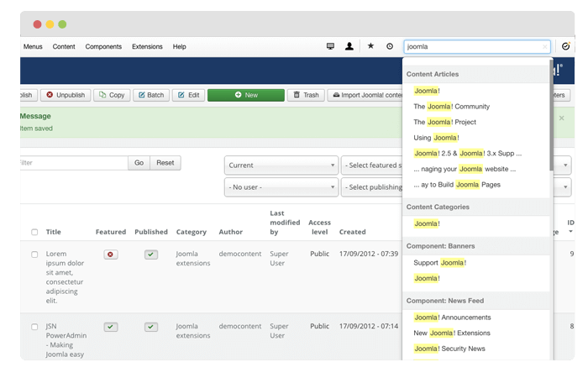Open the user profile icon

click(349, 46)
